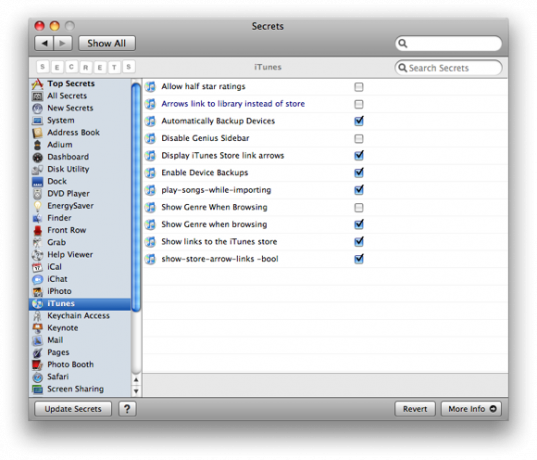Select the Finder icon in sidebar

[x=37, y=218]
